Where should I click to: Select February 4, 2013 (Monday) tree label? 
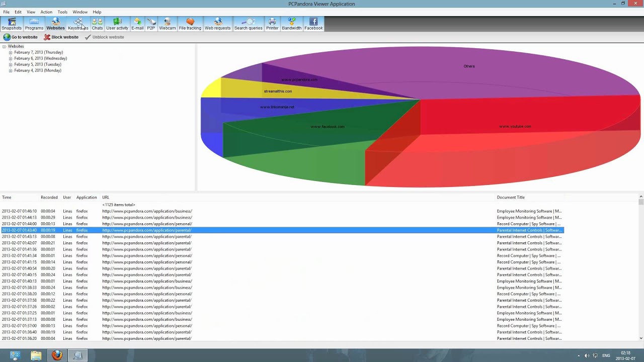[x=38, y=70]
